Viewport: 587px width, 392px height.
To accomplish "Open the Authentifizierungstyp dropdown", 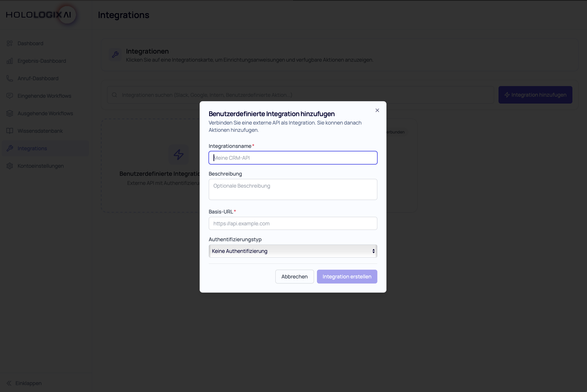I will click(293, 251).
